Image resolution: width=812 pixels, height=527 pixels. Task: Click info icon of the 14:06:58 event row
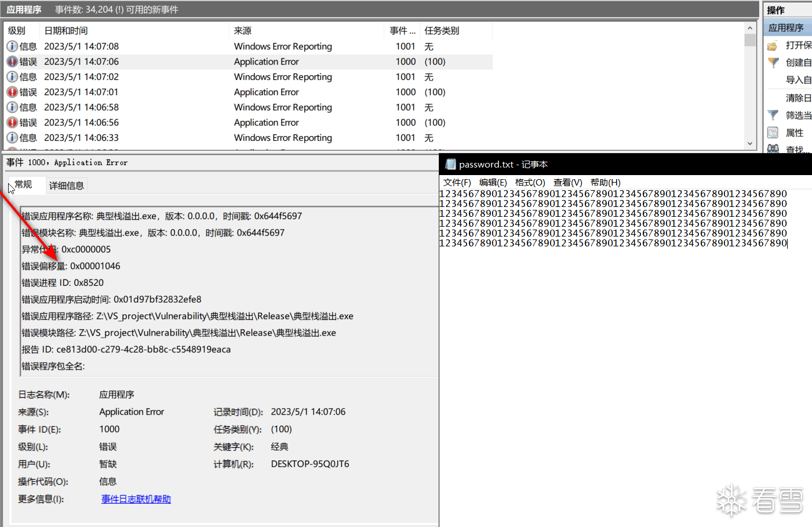pyautogui.click(x=12, y=107)
